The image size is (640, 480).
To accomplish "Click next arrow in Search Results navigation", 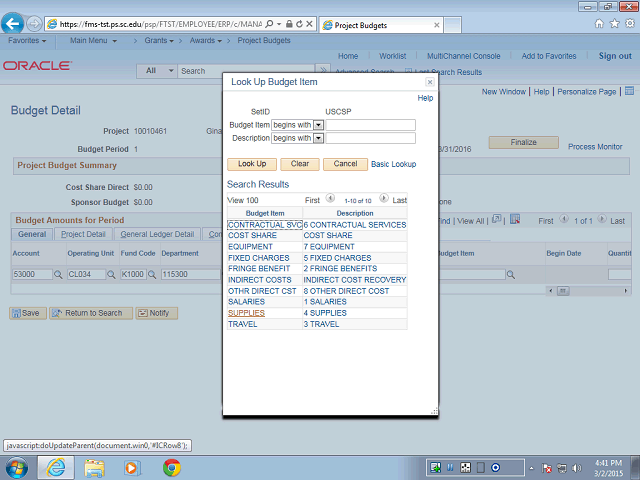I will tap(384, 198).
